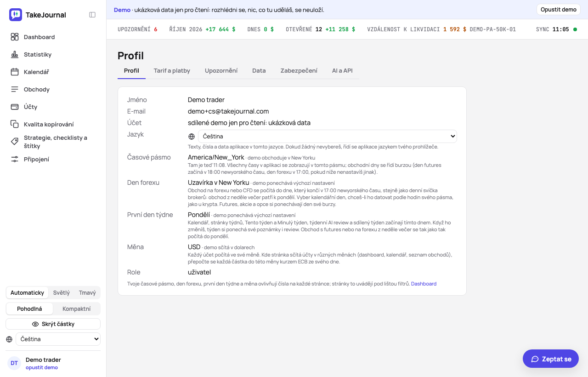Switch to the Tarif a platby tab
This screenshot has height=377, width=588.
tap(172, 71)
